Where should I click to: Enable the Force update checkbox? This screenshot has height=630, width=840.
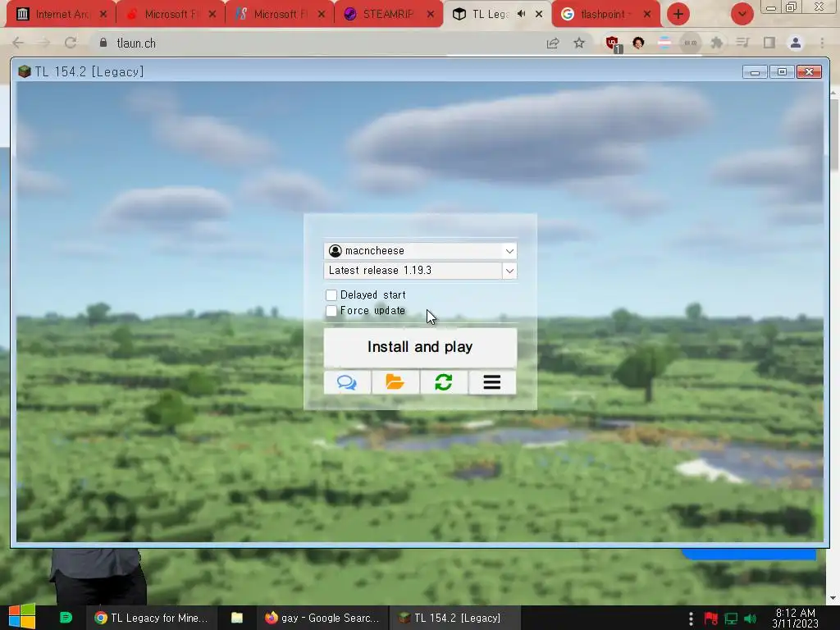click(x=331, y=311)
